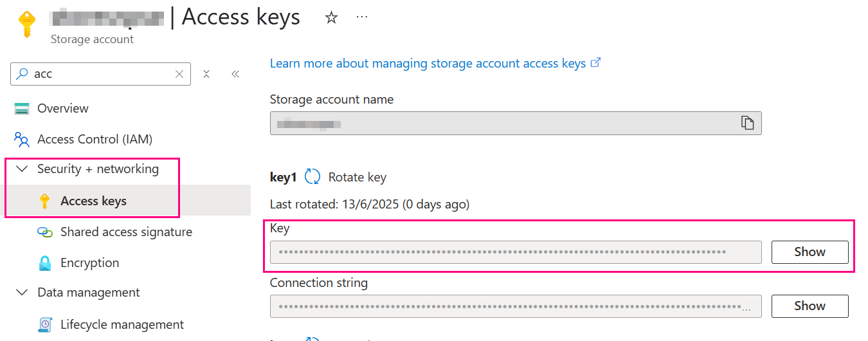
Task: Click the key1 rotate arrows icon
Action: pos(312,177)
